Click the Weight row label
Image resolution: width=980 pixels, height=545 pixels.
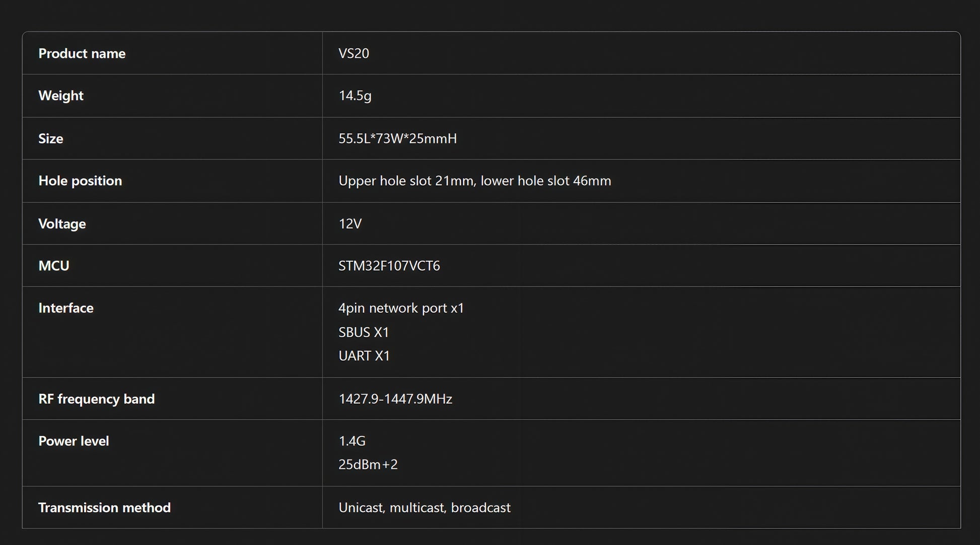[61, 96]
